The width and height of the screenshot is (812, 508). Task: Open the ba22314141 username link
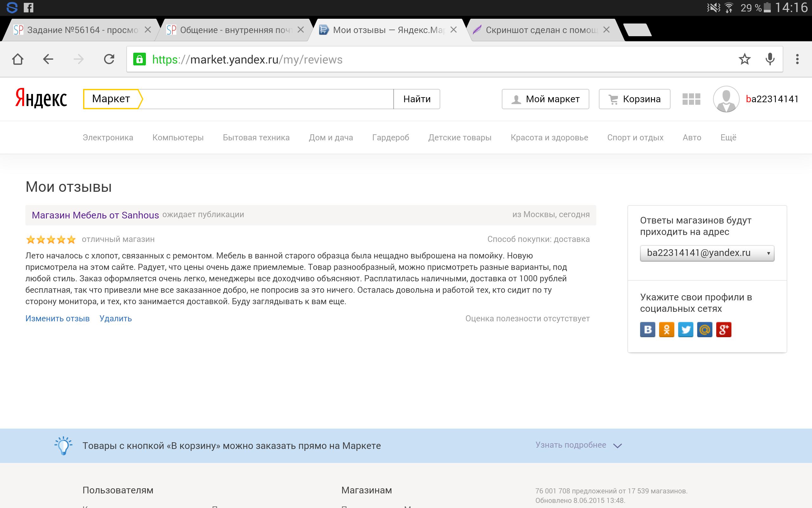point(772,99)
